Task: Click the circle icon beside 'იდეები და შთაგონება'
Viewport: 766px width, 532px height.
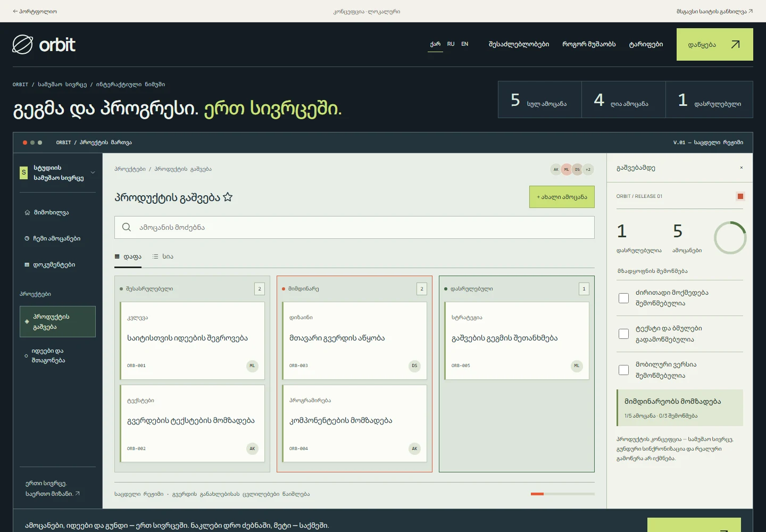Action: (x=26, y=356)
